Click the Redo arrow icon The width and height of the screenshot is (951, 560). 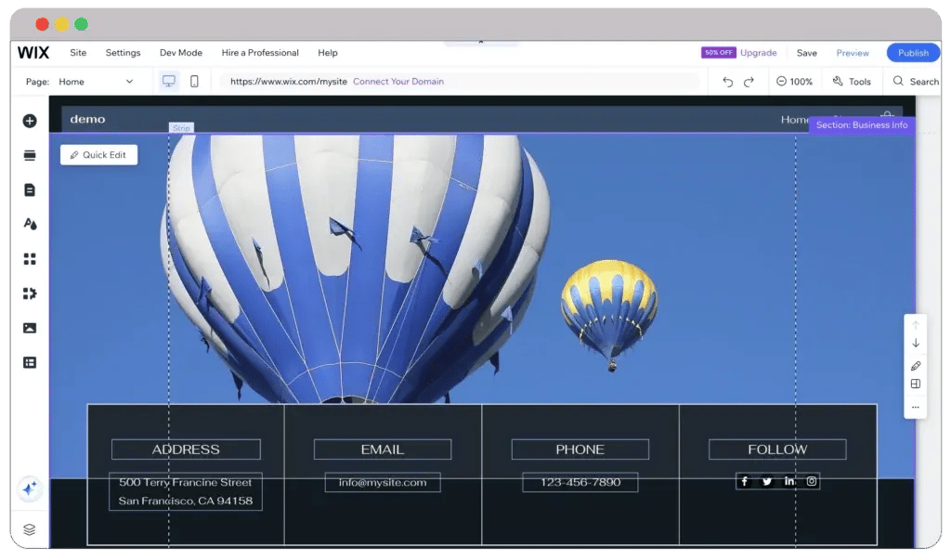click(x=749, y=82)
